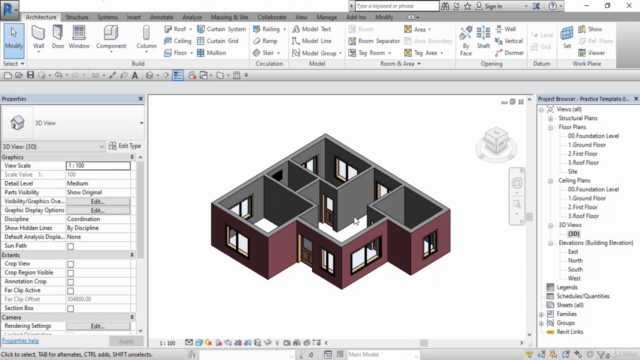Enable the Section Box checkbox

71,309
